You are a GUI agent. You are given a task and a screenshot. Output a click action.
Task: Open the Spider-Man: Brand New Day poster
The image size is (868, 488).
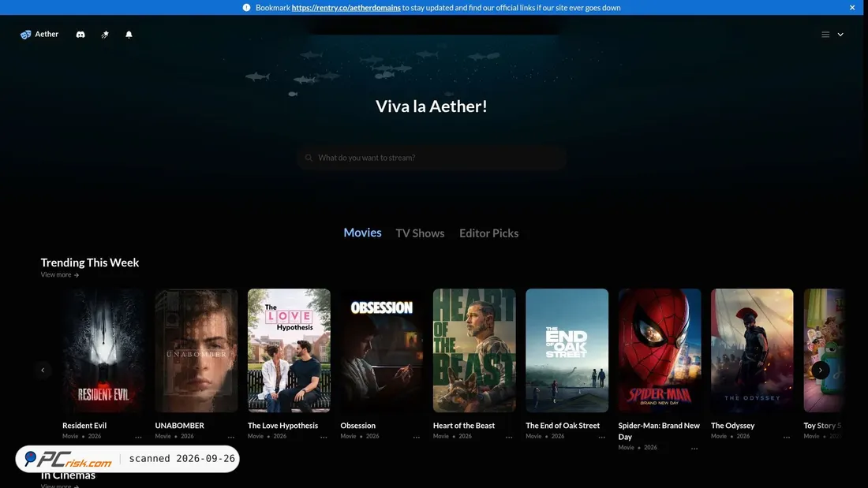click(660, 350)
